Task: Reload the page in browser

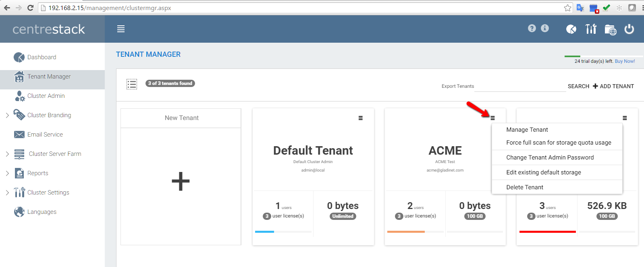Action: [x=30, y=8]
